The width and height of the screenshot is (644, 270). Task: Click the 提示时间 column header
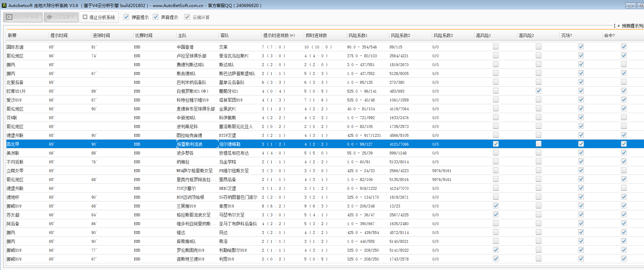pyautogui.click(x=59, y=35)
